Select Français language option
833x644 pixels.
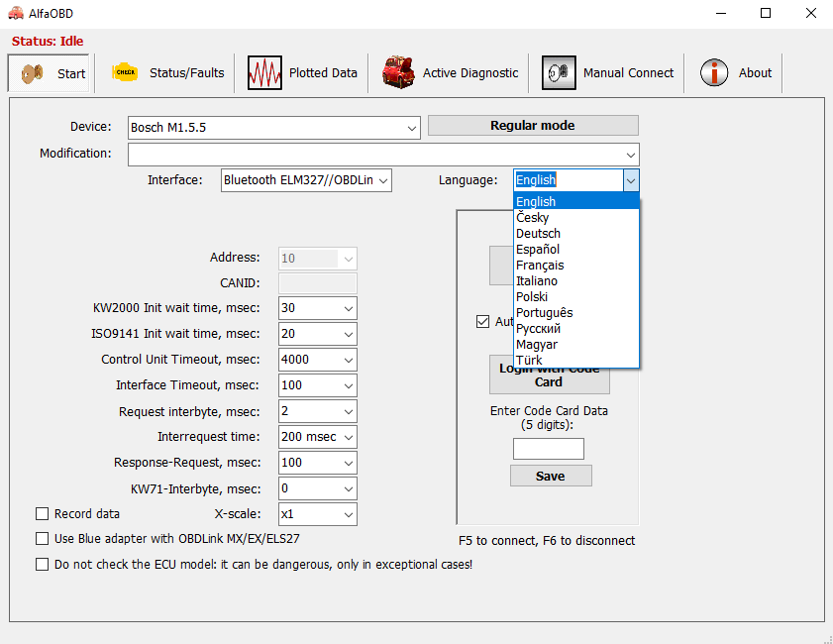[576, 266]
